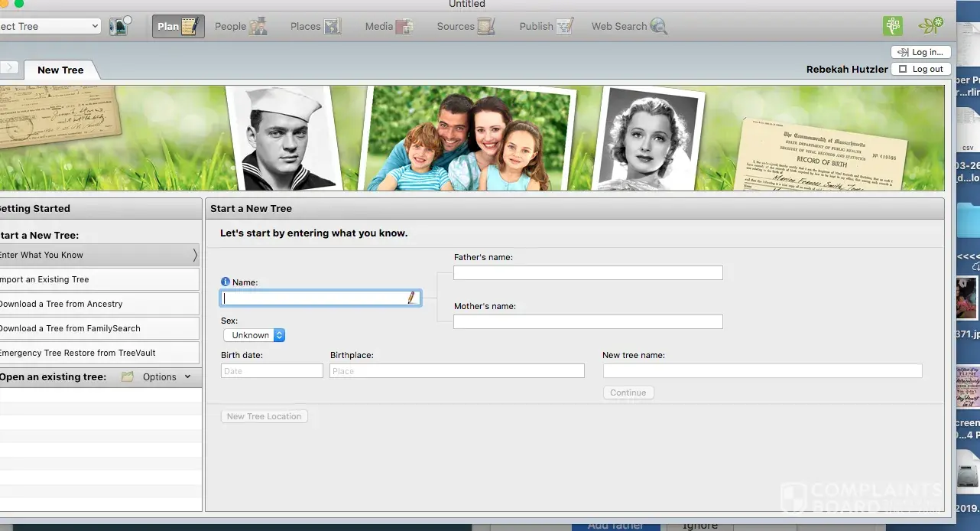Screen dimensions: 980x531
Task: Choose Import an Existing Tree
Action: point(98,279)
